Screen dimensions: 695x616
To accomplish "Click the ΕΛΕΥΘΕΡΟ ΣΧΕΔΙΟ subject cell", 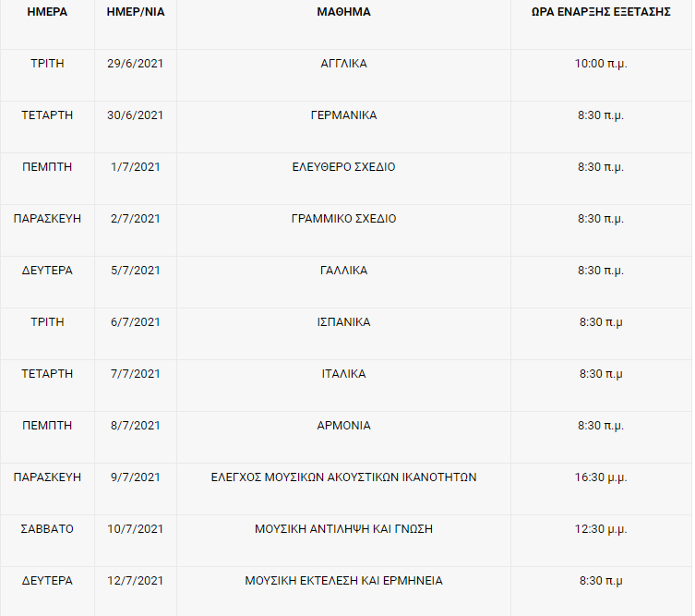I will (343, 167).
